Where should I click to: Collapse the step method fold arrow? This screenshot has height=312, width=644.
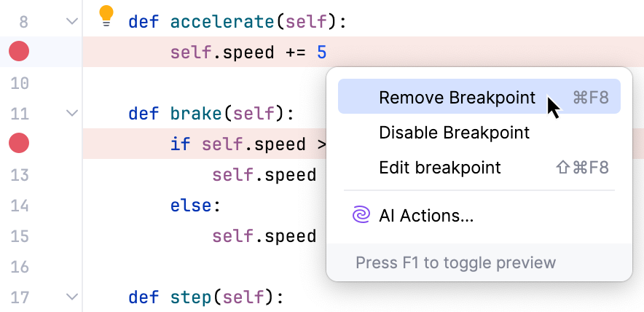click(x=71, y=297)
